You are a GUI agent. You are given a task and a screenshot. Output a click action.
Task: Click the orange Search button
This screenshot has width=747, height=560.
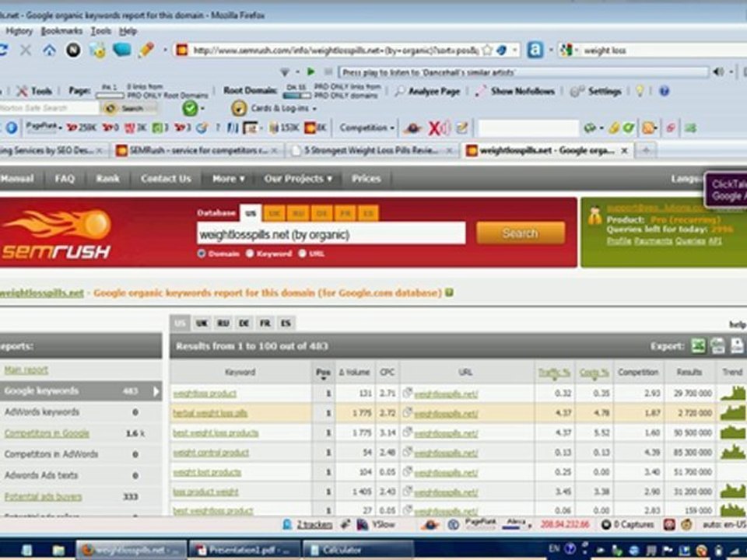click(521, 233)
